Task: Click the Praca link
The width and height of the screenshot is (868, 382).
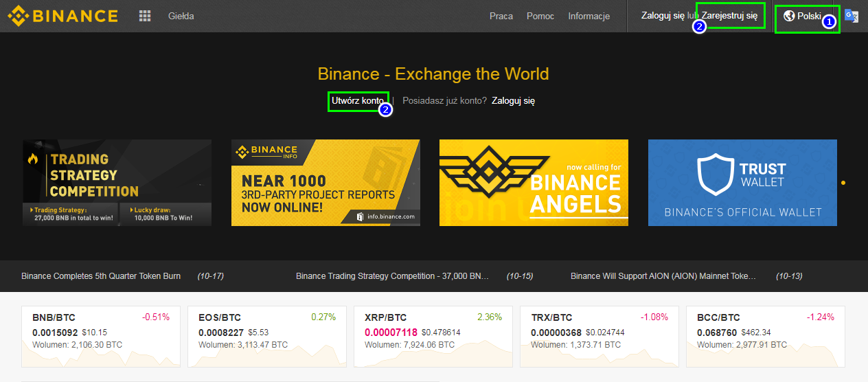Action: point(501,16)
